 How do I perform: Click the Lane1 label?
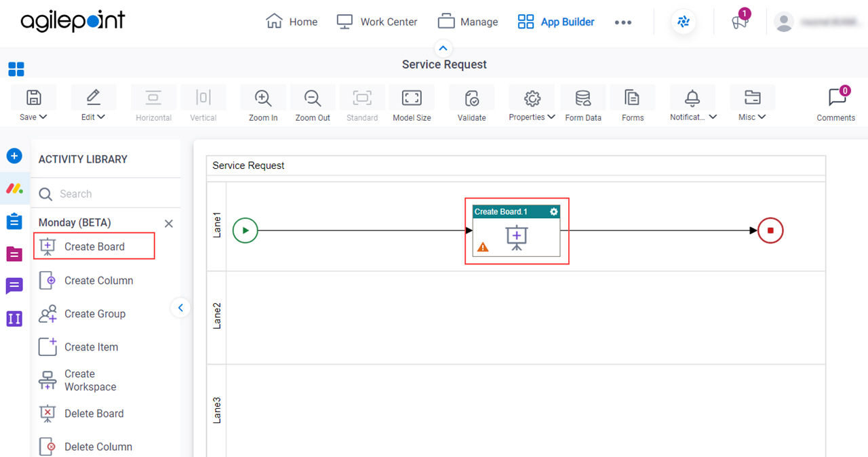coord(217,225)
